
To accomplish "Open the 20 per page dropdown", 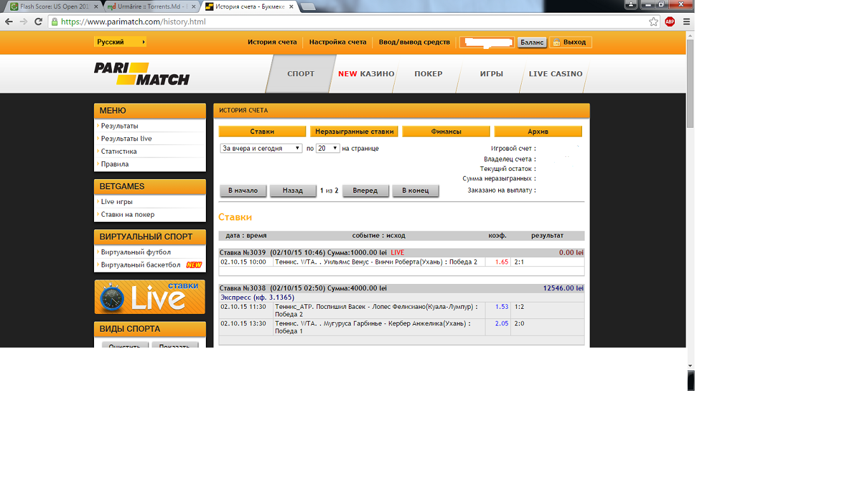I will click(328, 148).
